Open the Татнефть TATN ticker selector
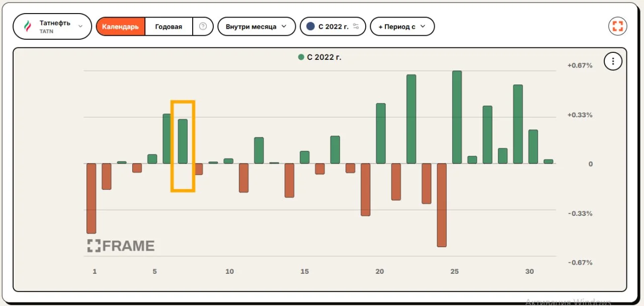Image resolution: width=644 pixels, height=306 pixels. pyautogui.click(x=52, y=27)
